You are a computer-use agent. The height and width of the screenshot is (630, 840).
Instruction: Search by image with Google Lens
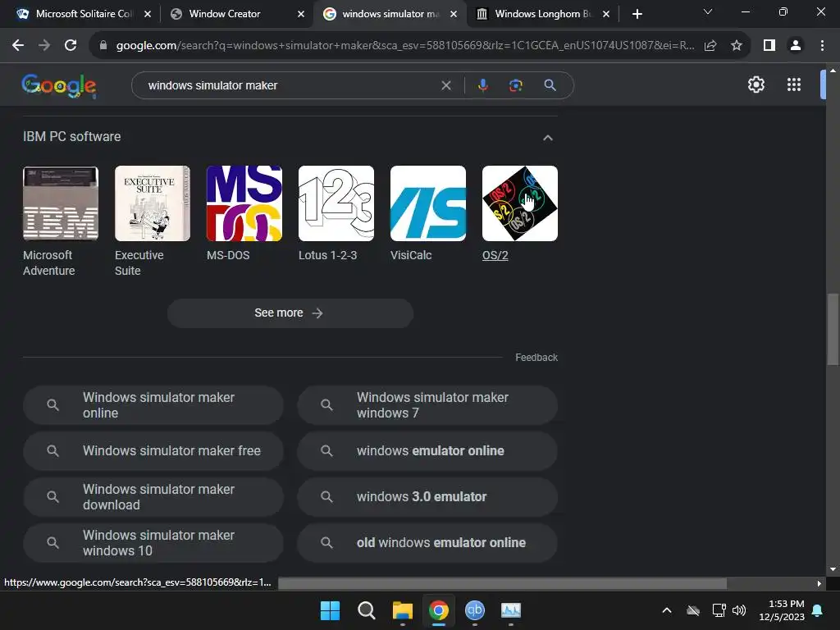[x=516, y=85]
